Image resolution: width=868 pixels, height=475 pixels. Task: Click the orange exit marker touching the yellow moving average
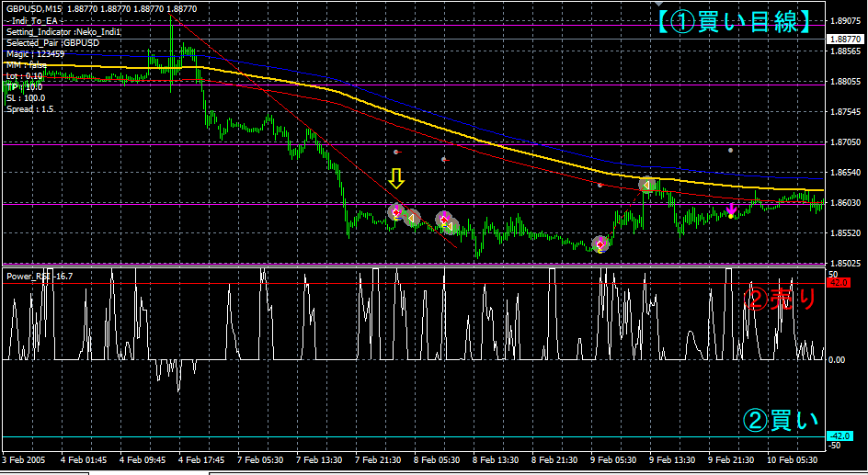tap(646, 185)
